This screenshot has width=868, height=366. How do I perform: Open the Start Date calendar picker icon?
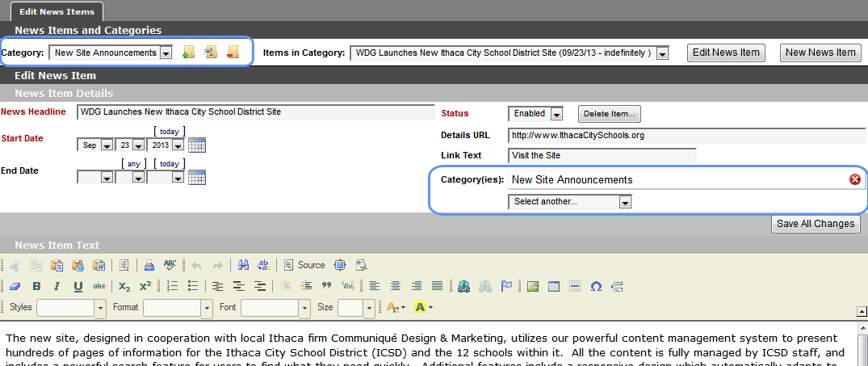tap(197, 145)
